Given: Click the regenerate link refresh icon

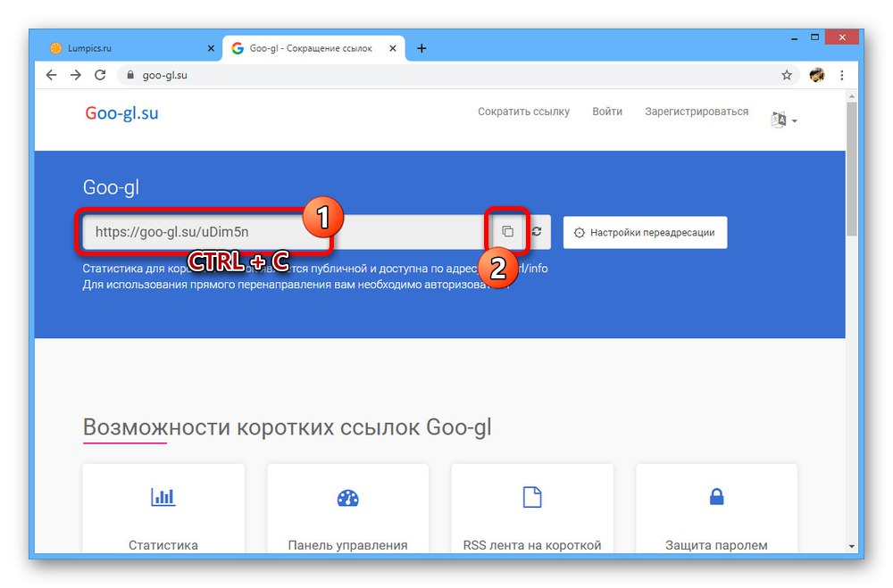Looking at the screenshot, I should (537, 232).
